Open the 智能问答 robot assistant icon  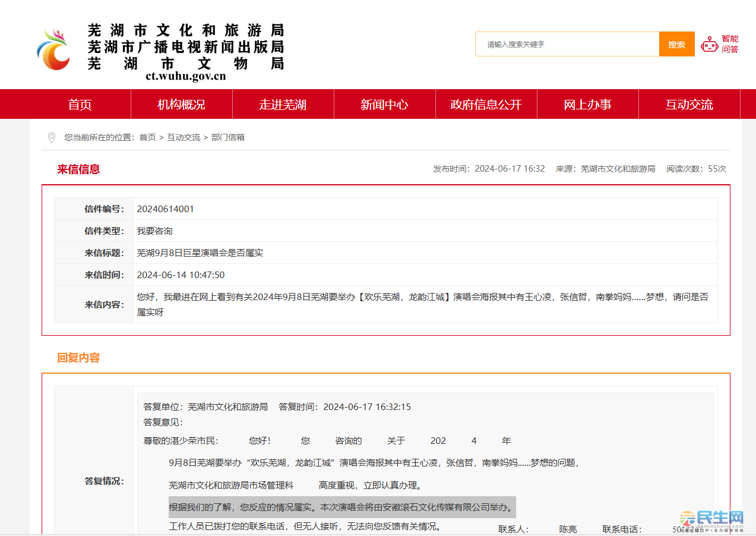point(710,45)
